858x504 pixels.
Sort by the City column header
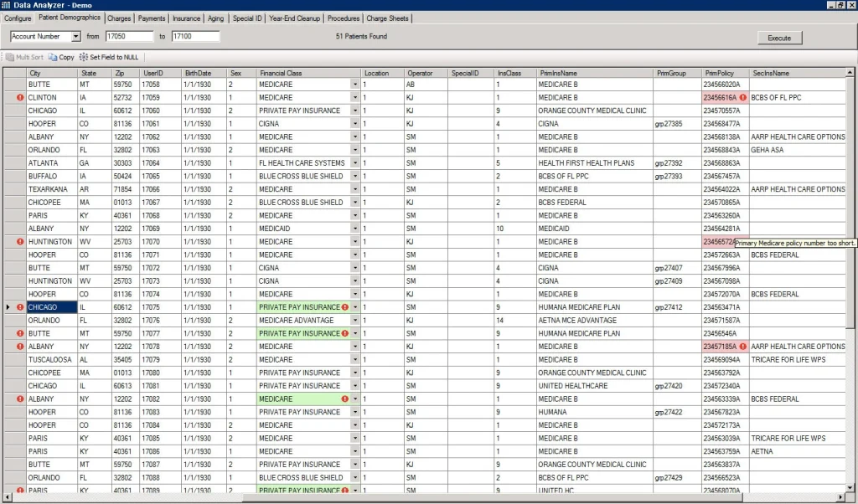52,73
